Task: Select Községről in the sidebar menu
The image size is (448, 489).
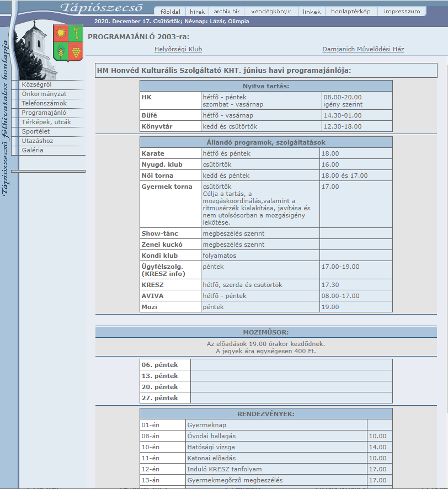Action: (36, 84)
